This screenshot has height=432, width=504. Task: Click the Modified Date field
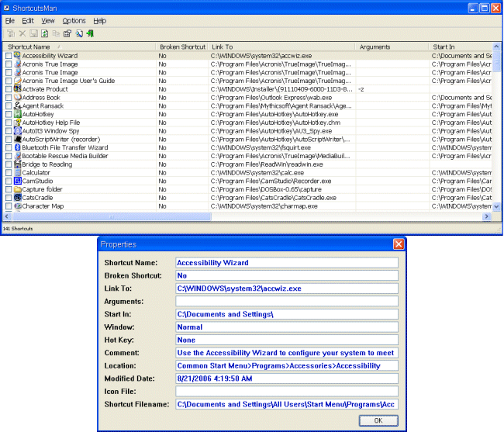(x=287, y=378)
